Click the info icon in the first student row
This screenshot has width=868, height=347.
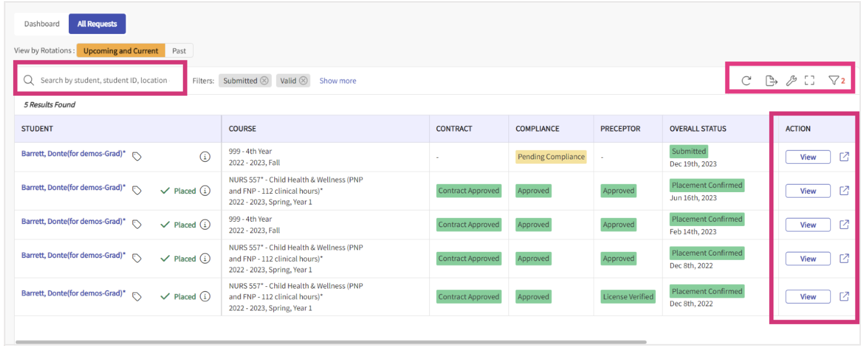coord(205,157)
